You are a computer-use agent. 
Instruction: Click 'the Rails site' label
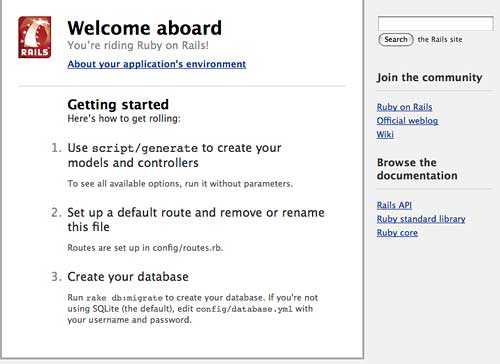[440, 39]
